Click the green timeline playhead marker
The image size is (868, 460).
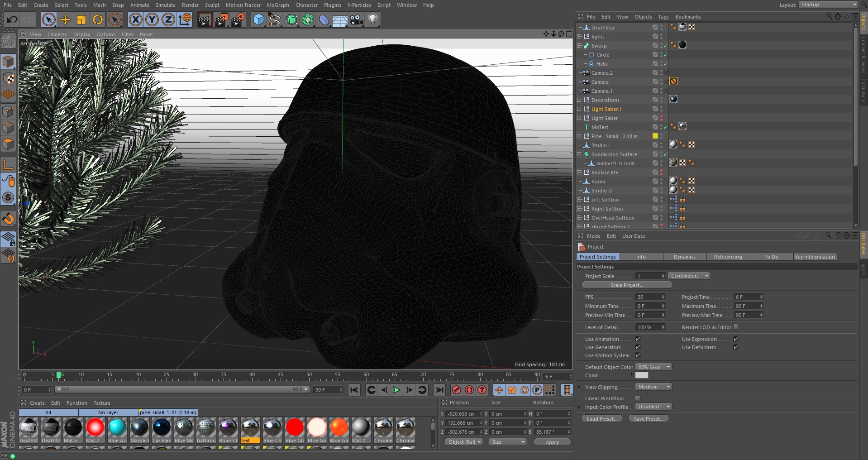pos(58,375)
